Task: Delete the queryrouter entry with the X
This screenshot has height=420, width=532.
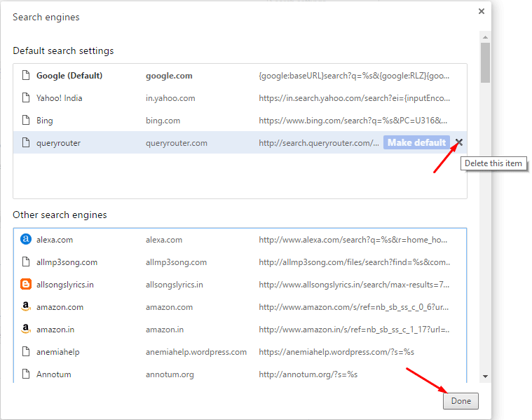Action: (x=458, y=142)
